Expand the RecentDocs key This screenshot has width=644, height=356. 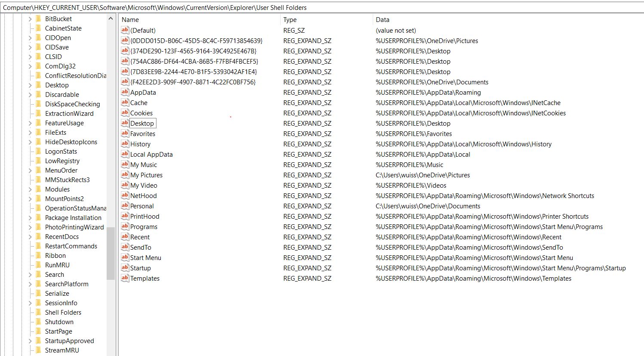pyautogui.click(x=30, y=237)
